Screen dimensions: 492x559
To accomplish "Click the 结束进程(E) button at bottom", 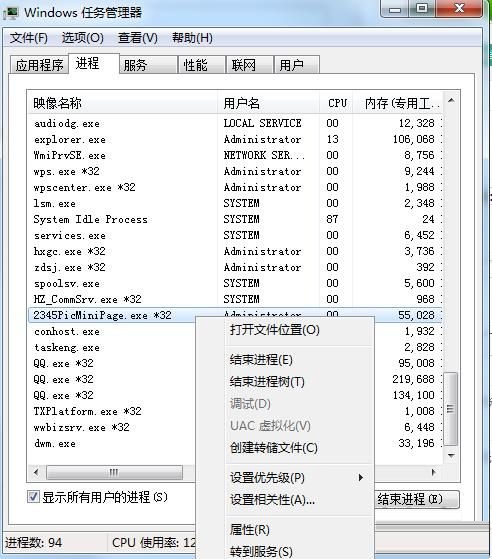I will (x=417, y=499).
